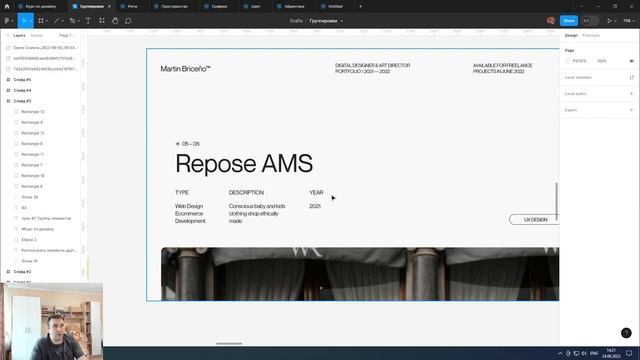Select the Слайд #4 frame layer
Image resolution: width=640 pixels, height=360 pixels.
point(22,90)
